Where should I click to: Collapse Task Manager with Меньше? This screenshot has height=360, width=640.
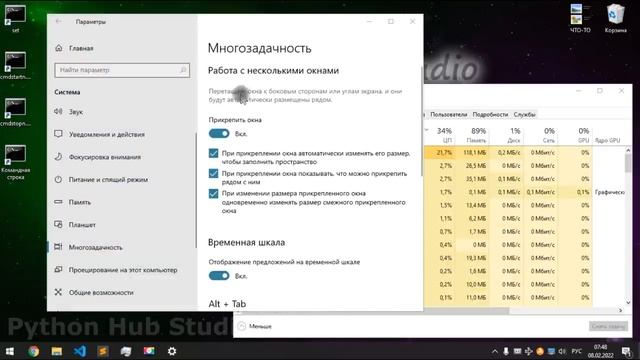[255, 326]
